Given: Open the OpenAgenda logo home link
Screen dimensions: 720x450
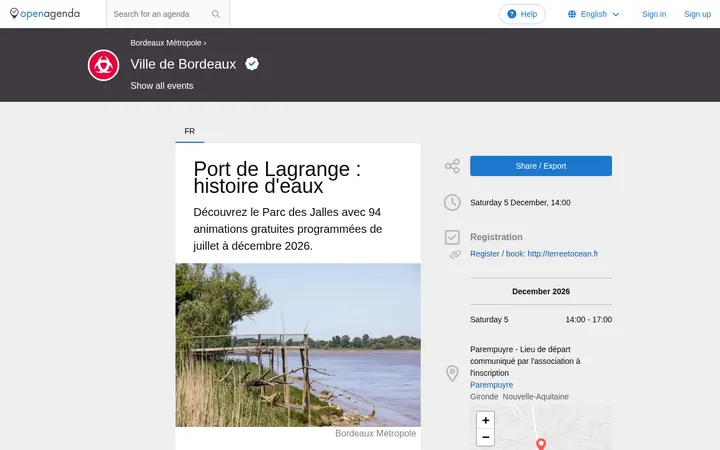Looking at the screenshot, I should click(45, 14).
